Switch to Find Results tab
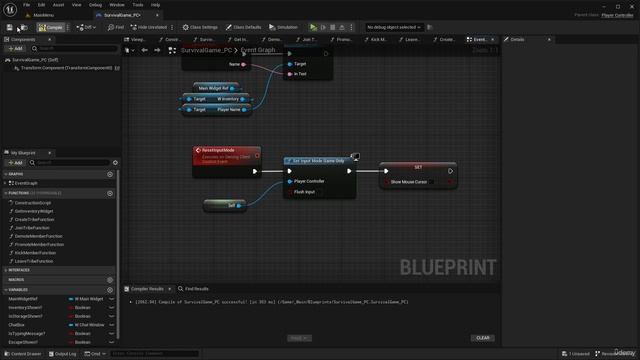This screenshot has width=640, height=360. click(193, 289)
